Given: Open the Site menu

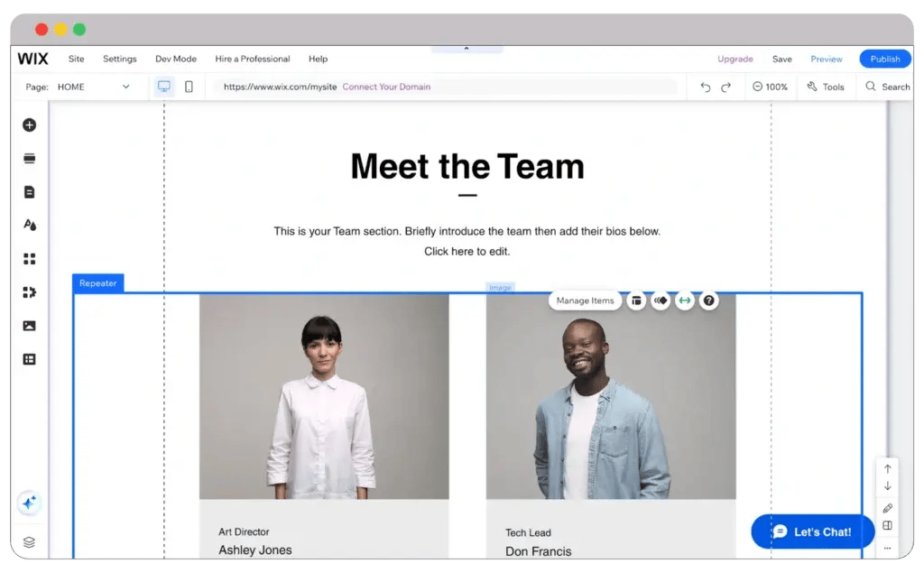Looking at the screenshot, I should coord(76,59).
